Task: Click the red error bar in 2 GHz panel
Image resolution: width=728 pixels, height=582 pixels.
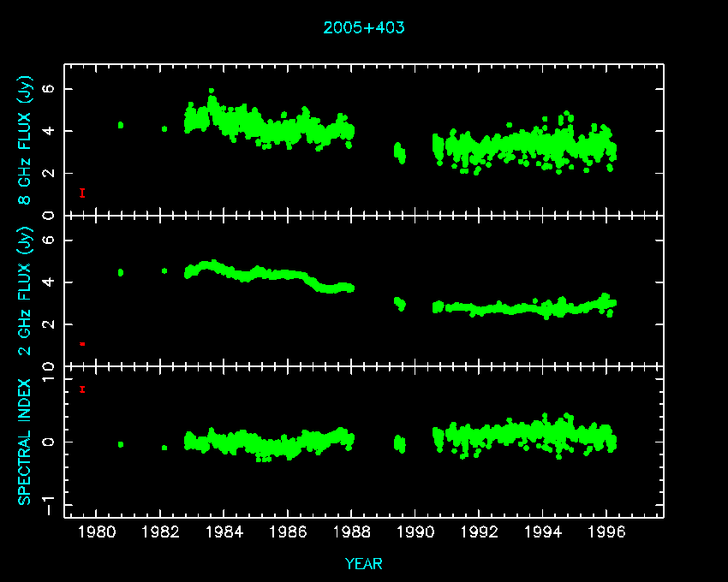Action: [x=81, y=343]
